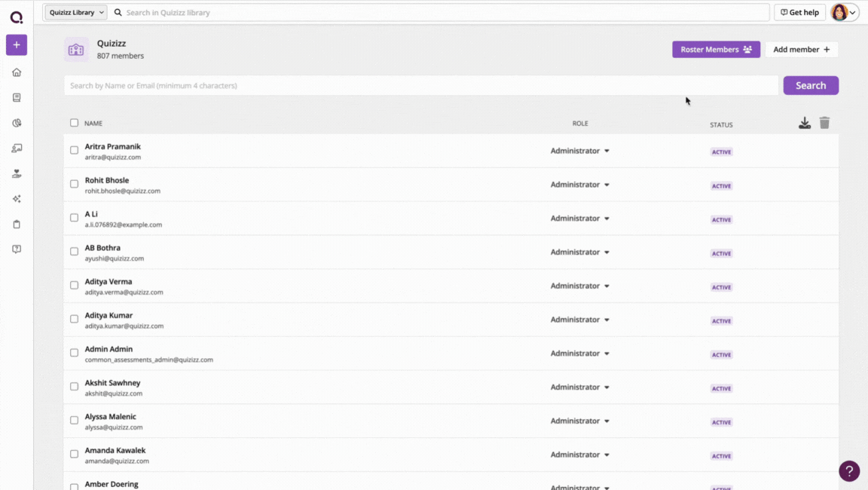Open role dropdown for A Li

pyautogui.click(x=579, y=218)
